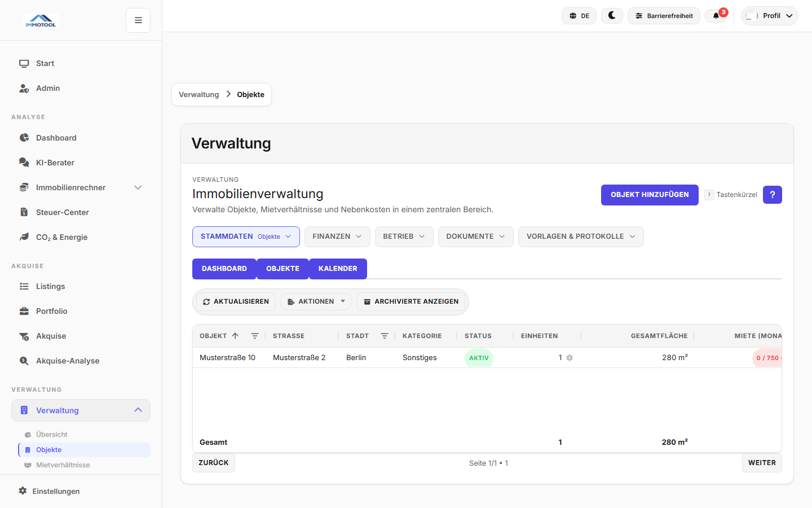Open notifications bell with 3 badge
This screenshot has height=508, width=812.
716,16
